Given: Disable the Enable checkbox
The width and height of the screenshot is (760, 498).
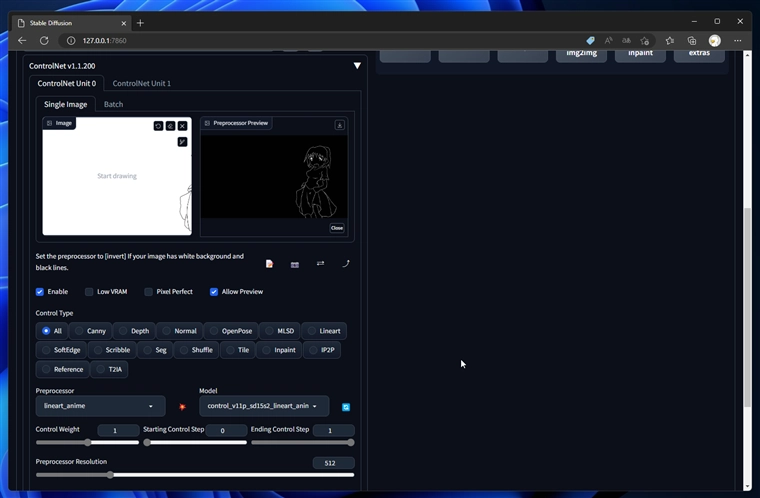Looking at the screenshot, I should coord(40,292).
